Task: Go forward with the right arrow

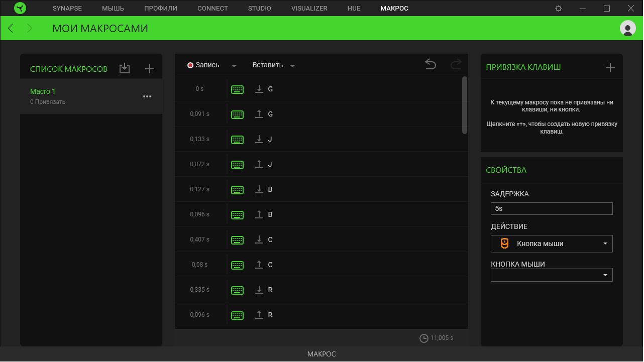Action: tap(30, 29)
